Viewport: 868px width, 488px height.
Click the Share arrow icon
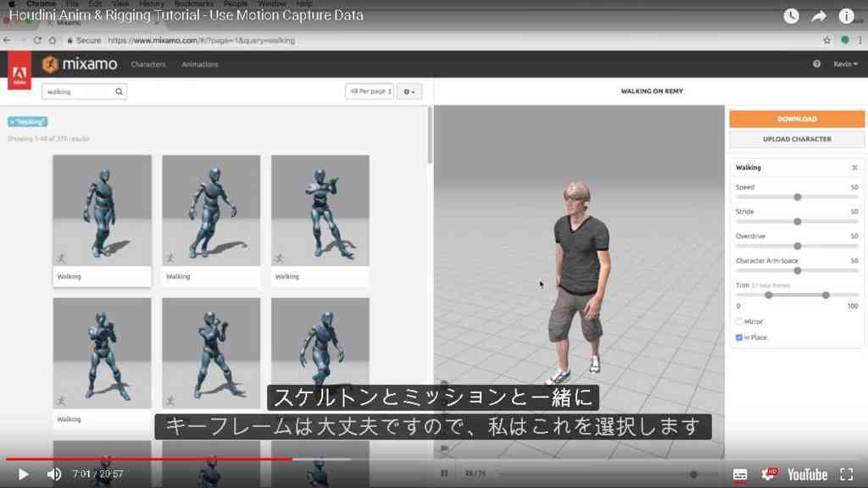[819, 16]
